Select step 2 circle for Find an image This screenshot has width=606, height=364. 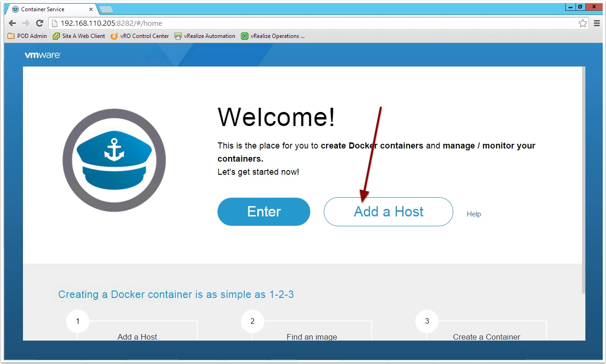tap(253, 321)
